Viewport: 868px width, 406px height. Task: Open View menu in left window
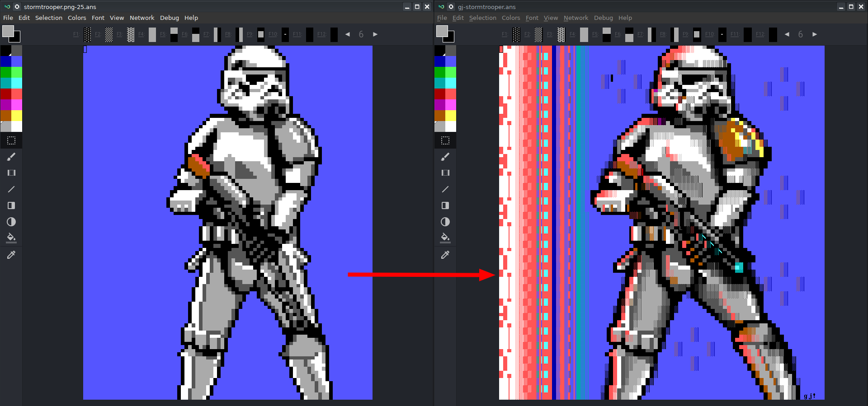tap(117, 18)
